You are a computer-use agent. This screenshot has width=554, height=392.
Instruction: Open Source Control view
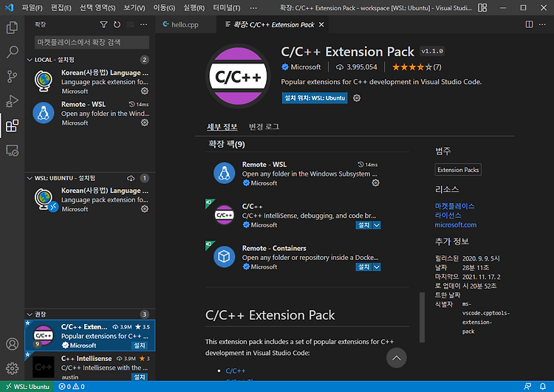tap(12, 76)
